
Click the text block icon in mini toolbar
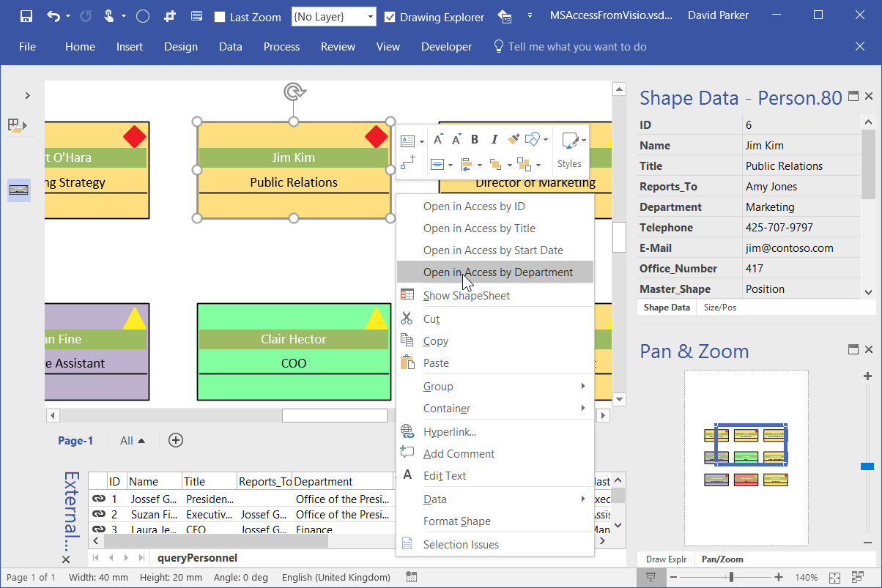(408, 141)
